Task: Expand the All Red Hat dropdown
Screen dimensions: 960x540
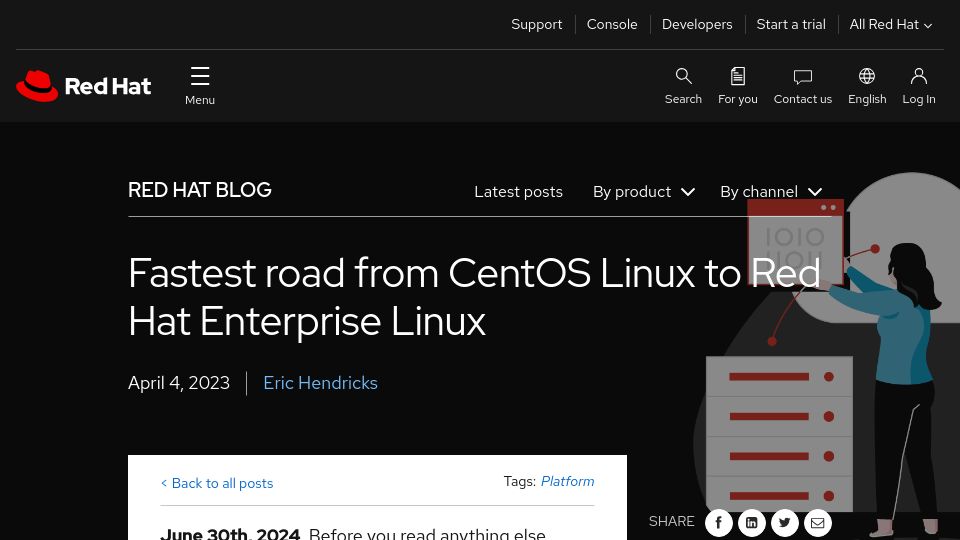Action: coord(891,24)
